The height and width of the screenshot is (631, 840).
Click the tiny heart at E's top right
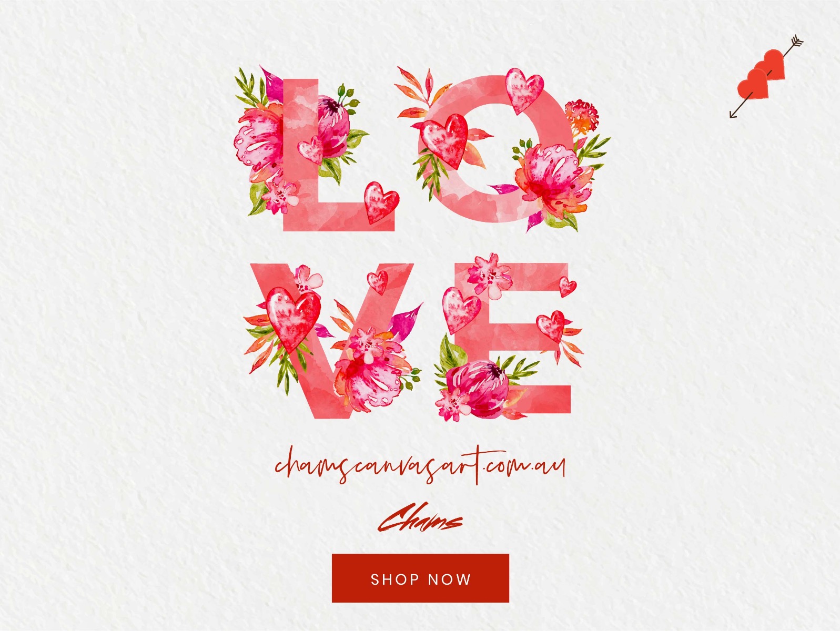pos(567,287)
